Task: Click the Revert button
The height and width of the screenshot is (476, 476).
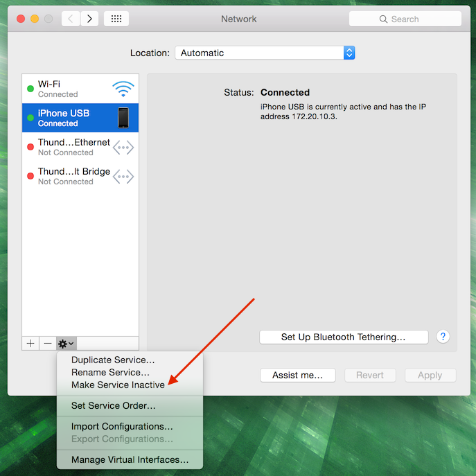Action: tap(370, 376)
